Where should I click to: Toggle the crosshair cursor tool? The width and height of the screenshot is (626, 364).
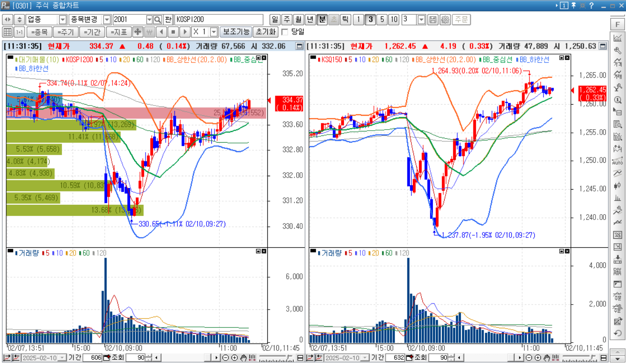pos(138,32)
